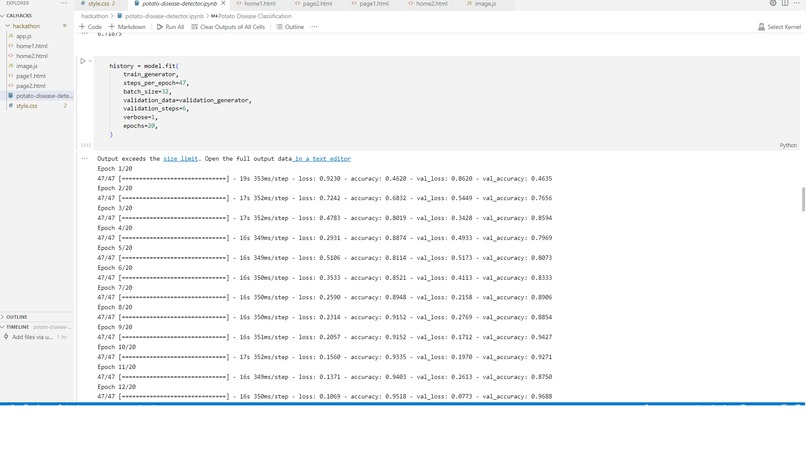Open run options dropdown beside cell run button

[90, 61]
